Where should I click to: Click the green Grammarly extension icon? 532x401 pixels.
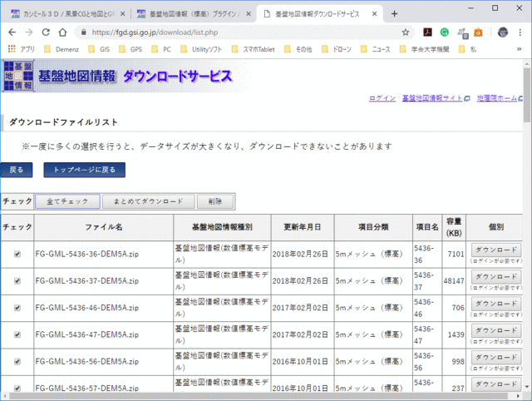tap(445, 32)
